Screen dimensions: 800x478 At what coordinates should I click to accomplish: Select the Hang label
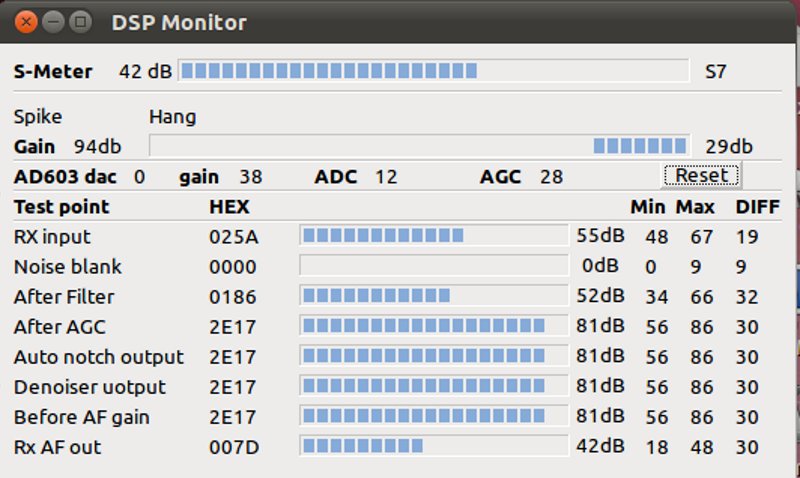coord(172,117)
